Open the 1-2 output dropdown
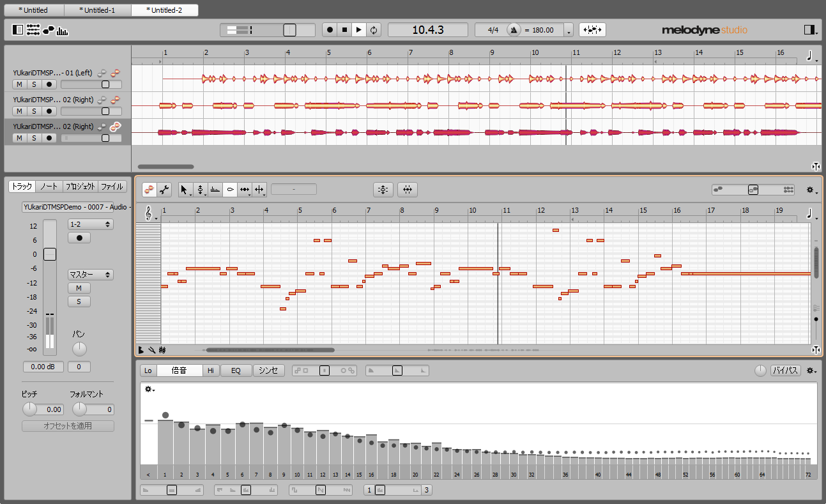826x504 pixels. coord(91,224)
